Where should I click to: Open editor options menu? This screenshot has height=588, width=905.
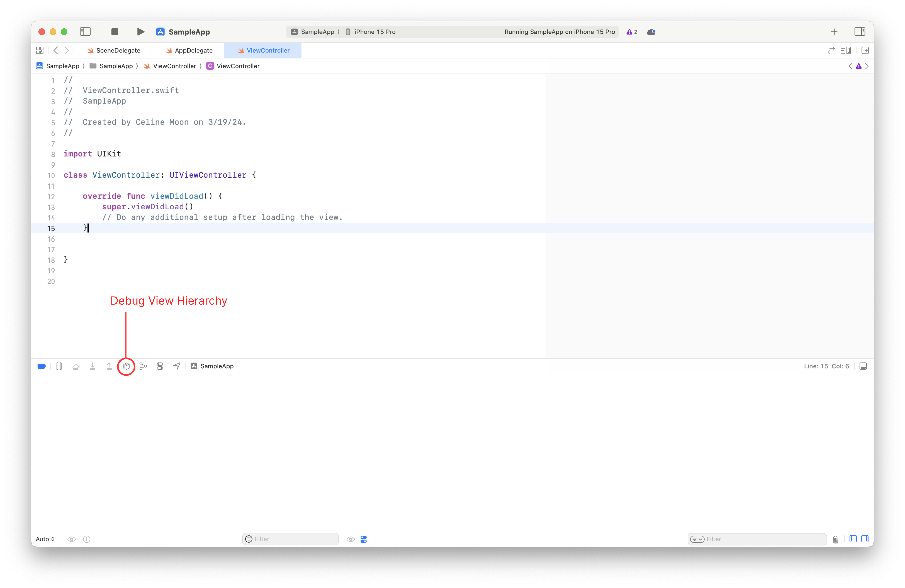click(x=846, y=50)
